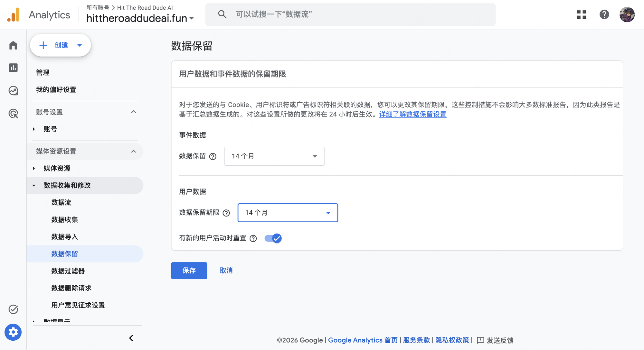Screen dimensions: 644x350
Task: Collapse the admin sidebar with left chevron
Action: (131, 338)
